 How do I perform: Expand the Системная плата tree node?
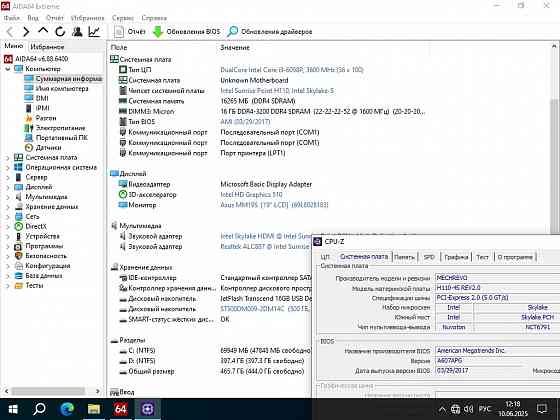(8, 158)
